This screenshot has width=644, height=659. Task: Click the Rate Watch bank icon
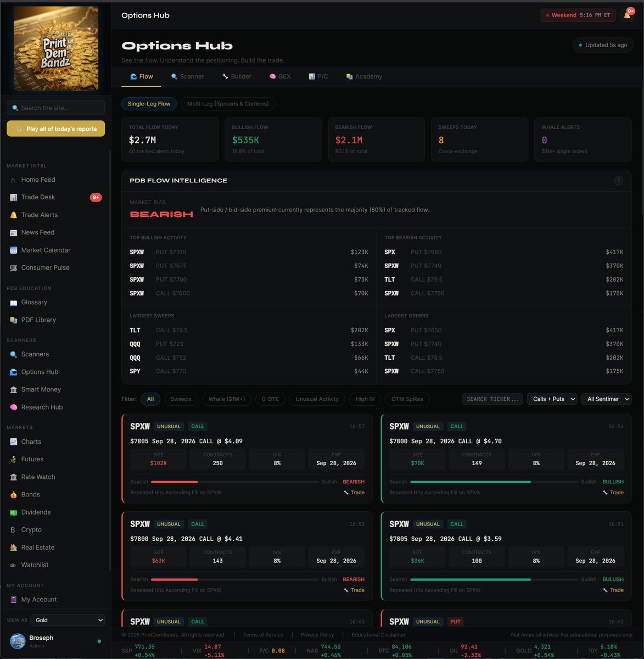click(x=13, y=477)
